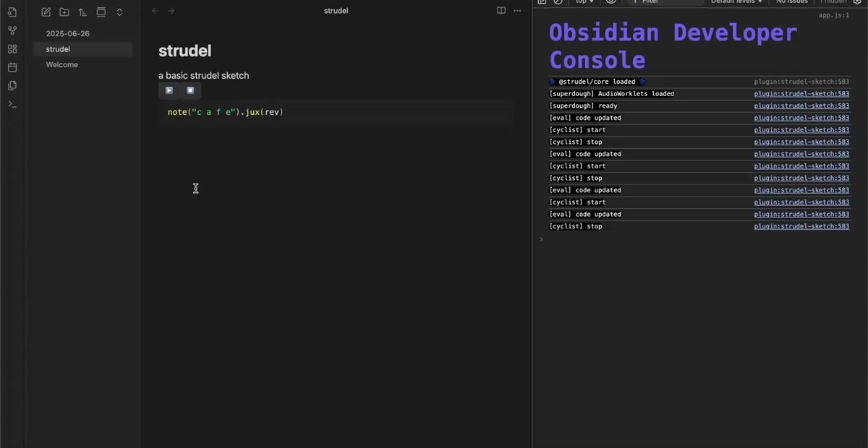Toggle auto-reveal current file icon

101,12
